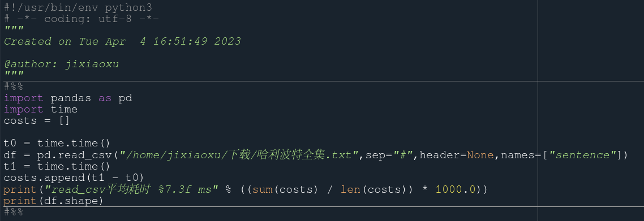The height and width of the screenshot is (221, 644).
Task: Place cursor on the utf-8 coding comment
Action: 81,19
